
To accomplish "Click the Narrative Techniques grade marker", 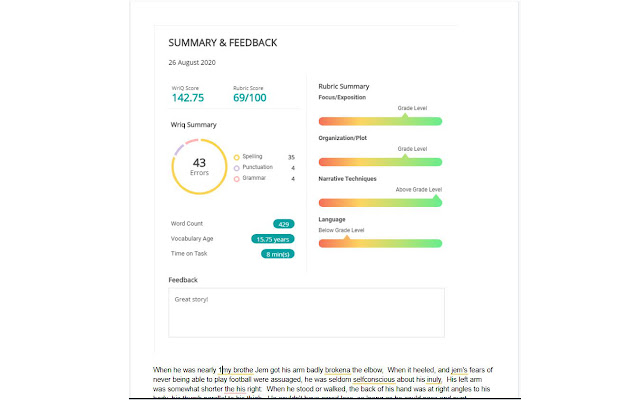I will [436, 199].
